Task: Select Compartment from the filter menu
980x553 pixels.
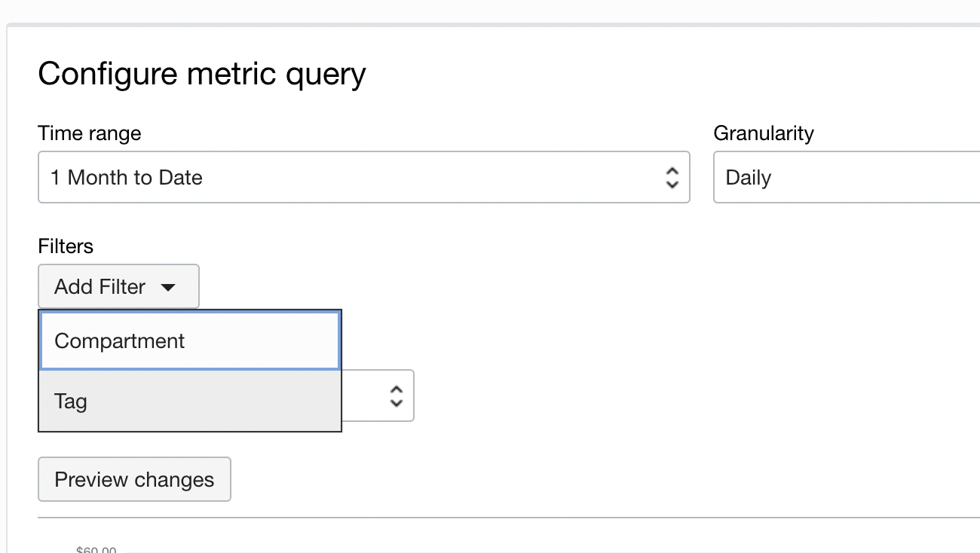Action: (x=190, y=341)
